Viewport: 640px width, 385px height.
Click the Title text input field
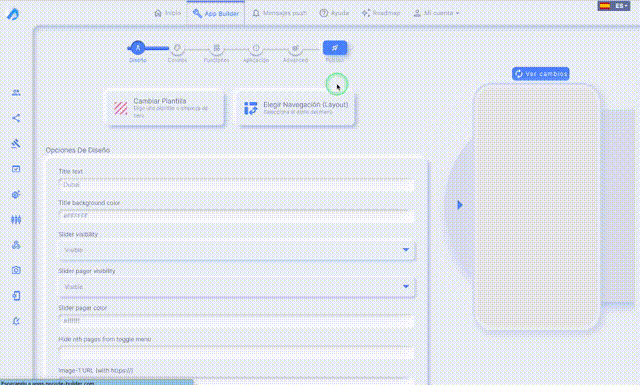237,185
